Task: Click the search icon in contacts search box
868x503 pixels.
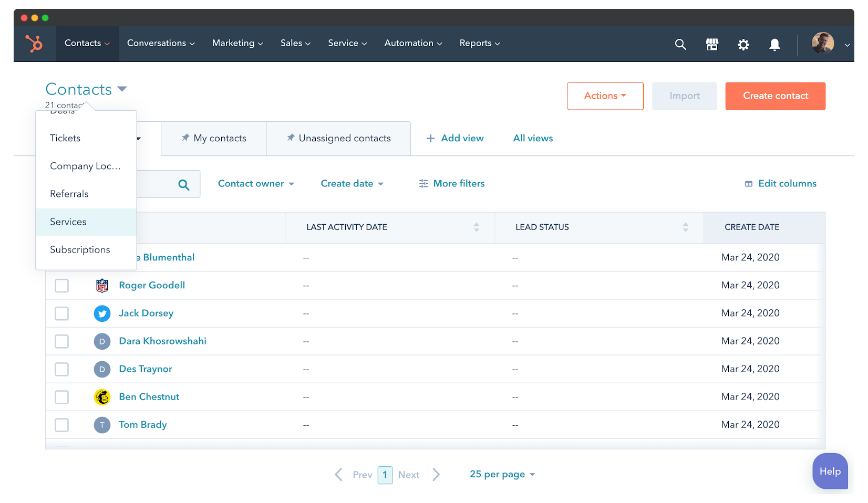Action: [184, 185]
